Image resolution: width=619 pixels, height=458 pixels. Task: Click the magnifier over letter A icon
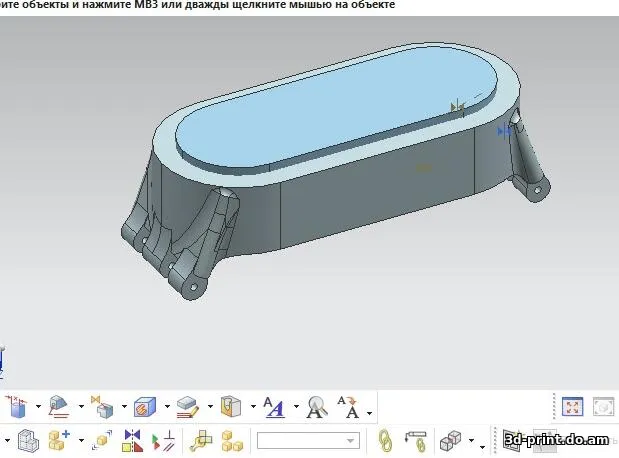(316, 407)
